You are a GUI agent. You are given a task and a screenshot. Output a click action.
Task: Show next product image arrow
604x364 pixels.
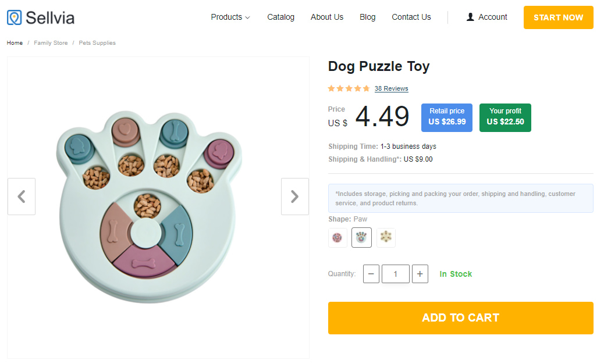(294, 197)
